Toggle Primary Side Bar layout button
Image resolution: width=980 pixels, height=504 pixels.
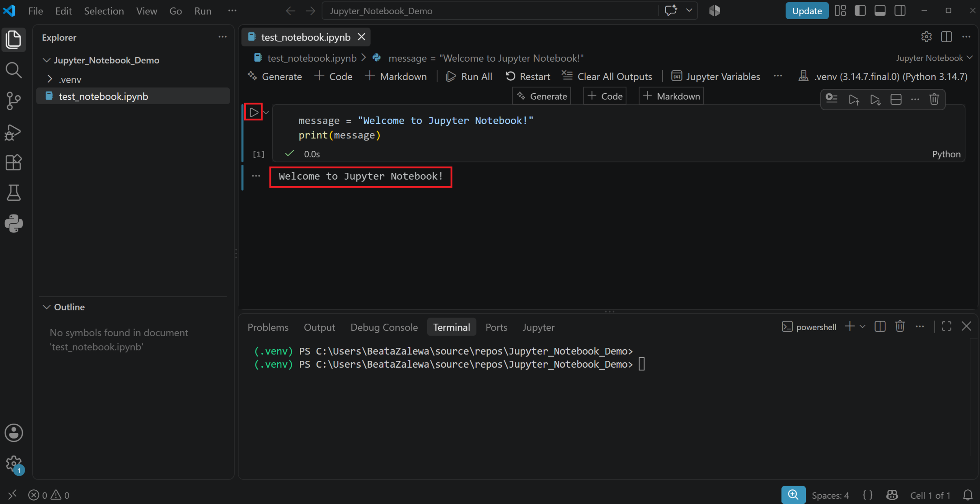click(860, 11)
